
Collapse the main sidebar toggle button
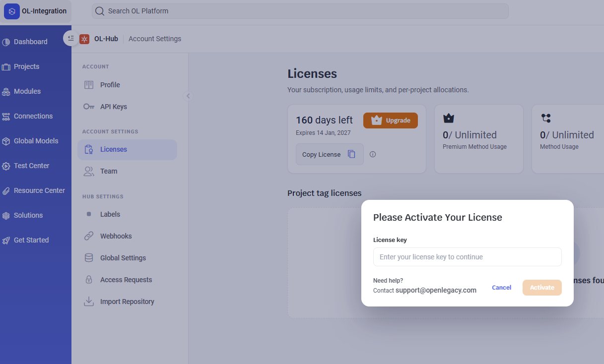pos(70,38)
